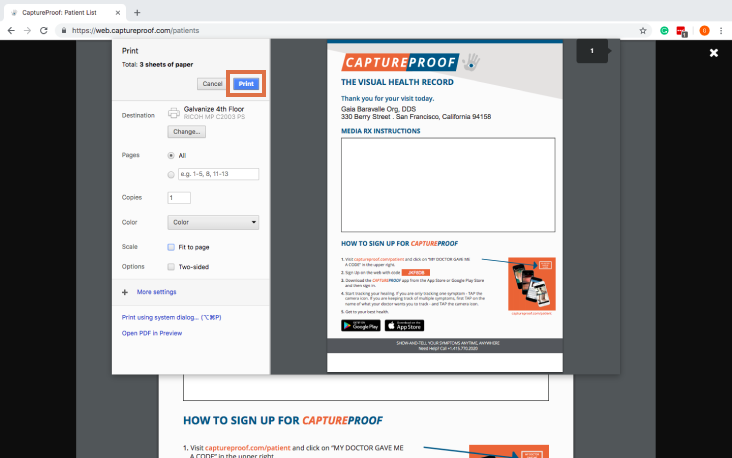
Task: Enable Two-sided printing checkbox
Action: (x=171, y=267)
